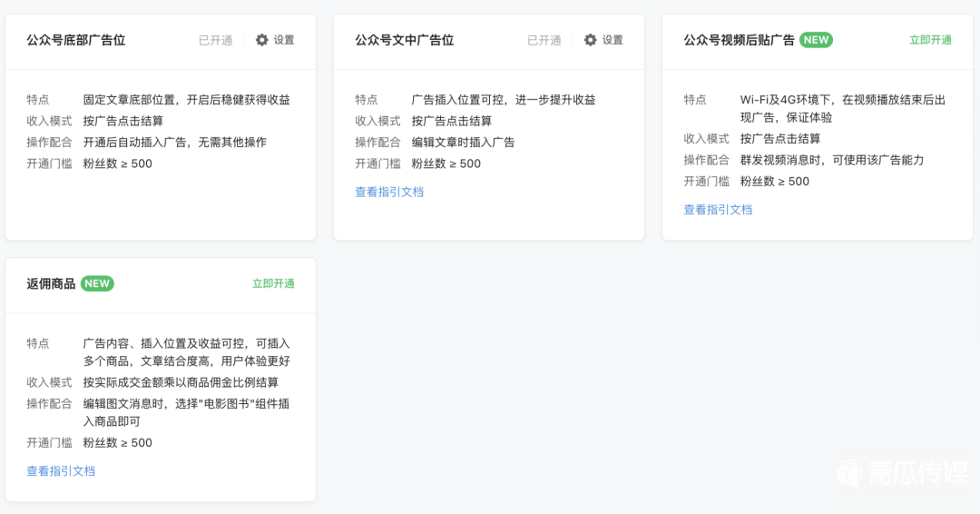Open 查看指引文档 in 返佣商品 card

click(61, 470)
